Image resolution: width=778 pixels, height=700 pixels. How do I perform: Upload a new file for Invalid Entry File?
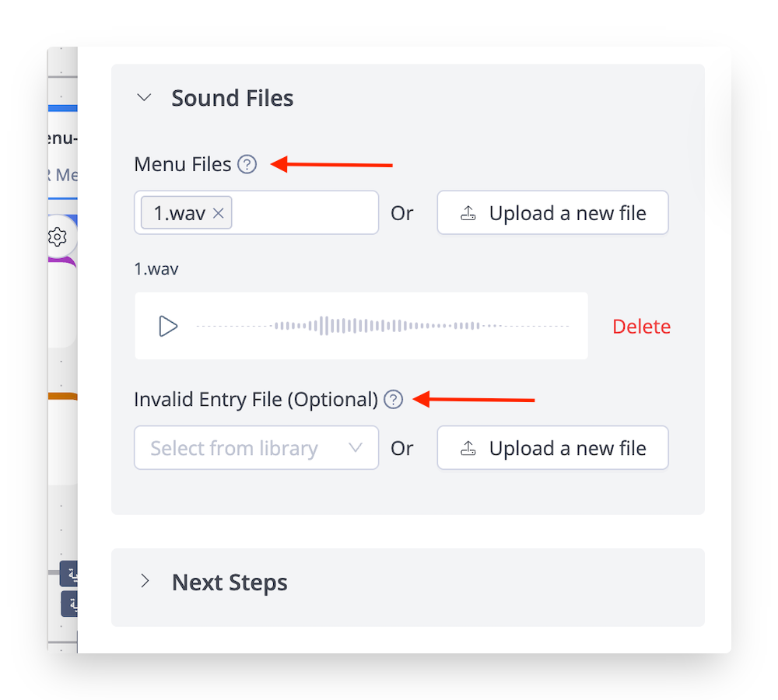click(x=552, y=448)
